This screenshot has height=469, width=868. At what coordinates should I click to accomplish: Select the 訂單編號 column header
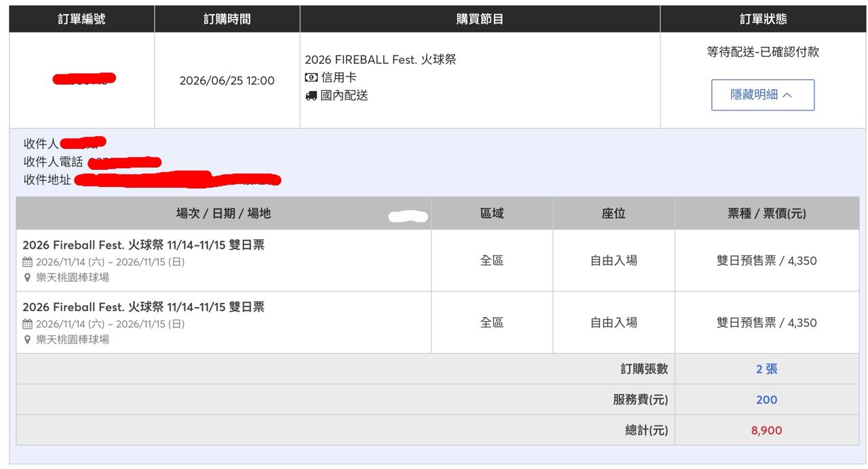click(x=81, y=19)
